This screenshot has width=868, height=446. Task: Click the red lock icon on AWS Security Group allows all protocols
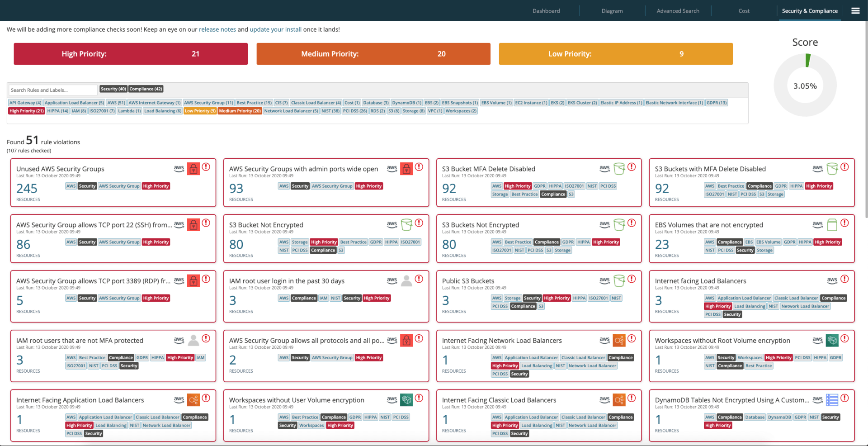pyautogui.click(x=406, y=340)
